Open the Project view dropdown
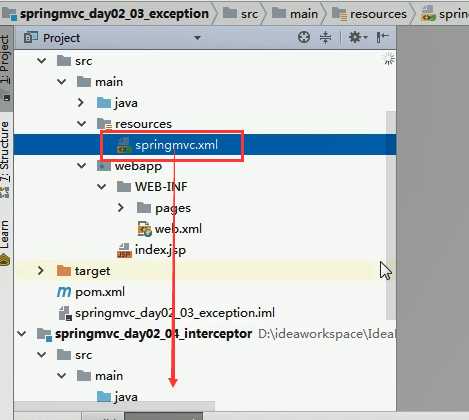Image resolution: width=469 pixels, height=420 pixels. 197,38
